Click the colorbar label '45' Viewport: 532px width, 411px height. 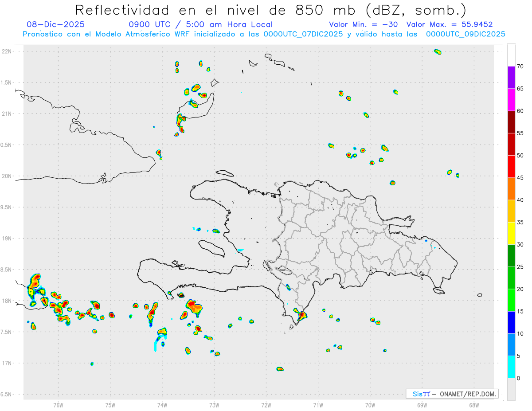(520, 178)
